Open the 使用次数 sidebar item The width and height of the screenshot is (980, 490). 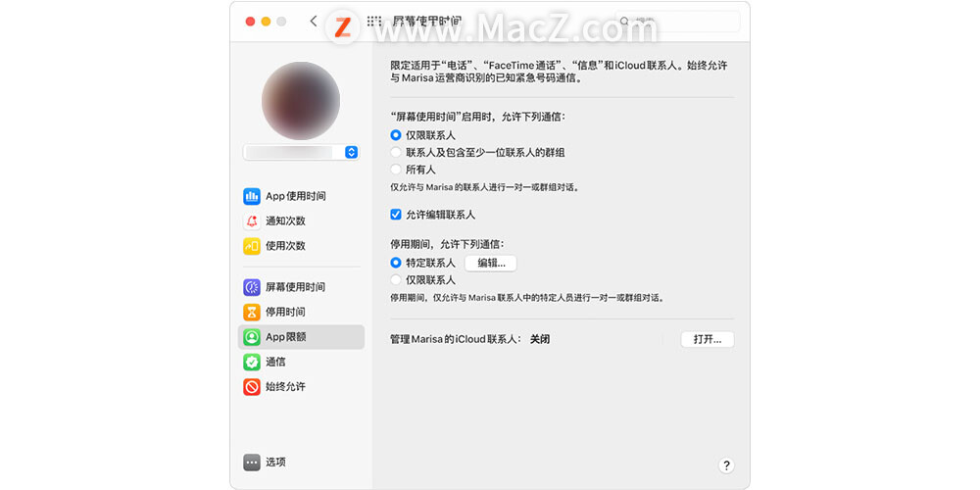(301, 246)
